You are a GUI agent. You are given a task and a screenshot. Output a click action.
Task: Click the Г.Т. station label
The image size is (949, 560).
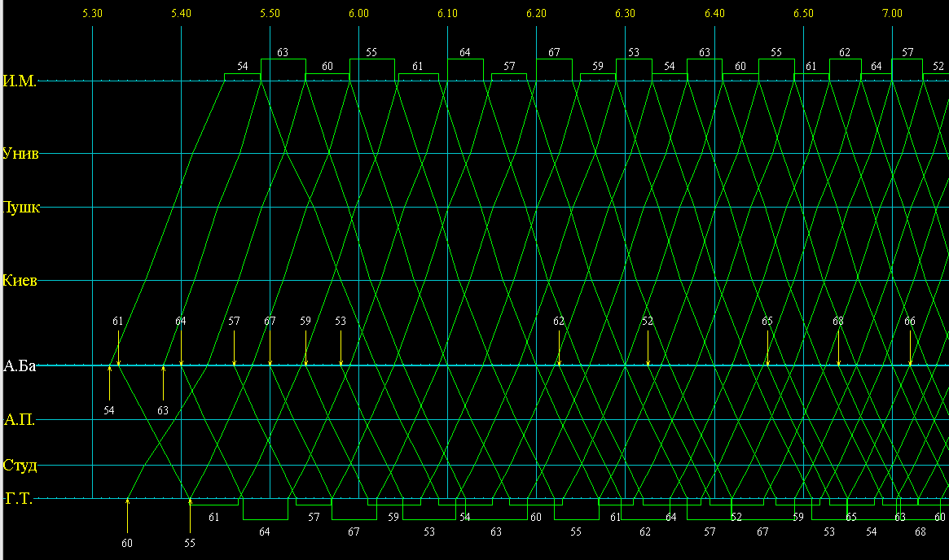tap(20, 498)
